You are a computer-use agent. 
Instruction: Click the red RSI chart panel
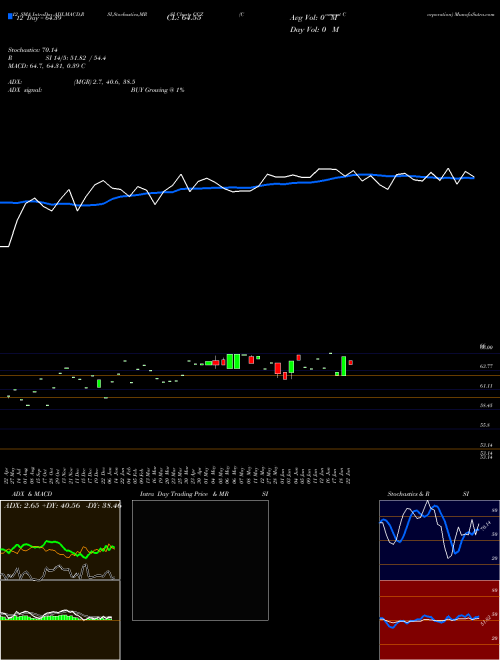pos(439,620)
